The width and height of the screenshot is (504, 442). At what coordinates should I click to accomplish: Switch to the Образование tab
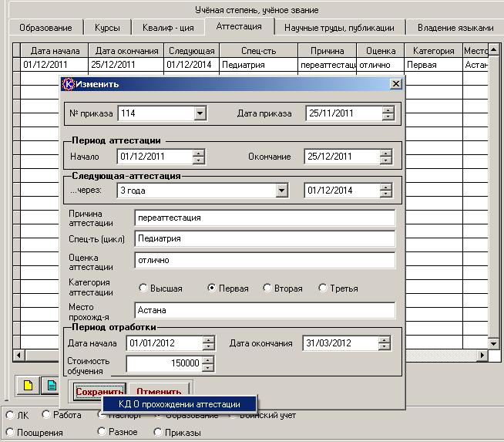tap(45, 28)
